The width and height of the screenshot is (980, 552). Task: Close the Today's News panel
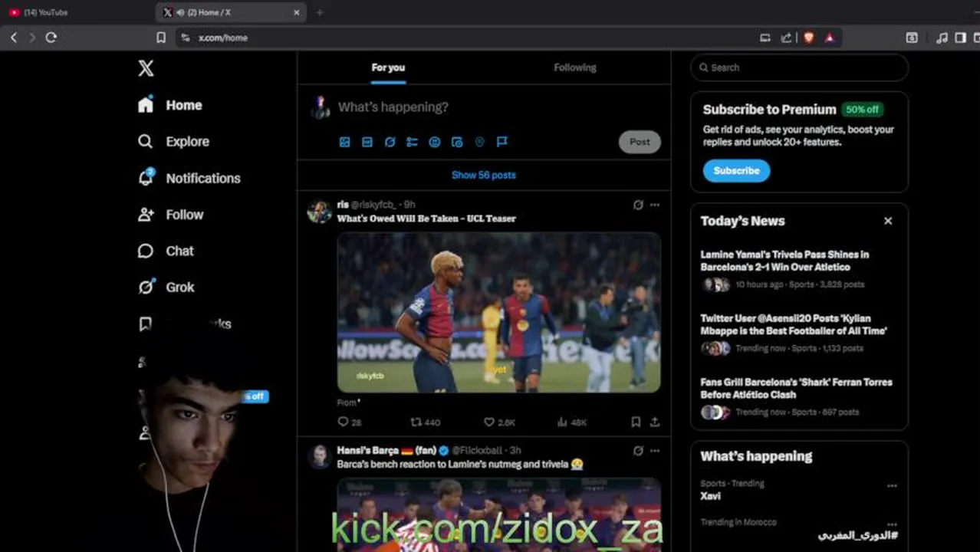coord(888,221)
